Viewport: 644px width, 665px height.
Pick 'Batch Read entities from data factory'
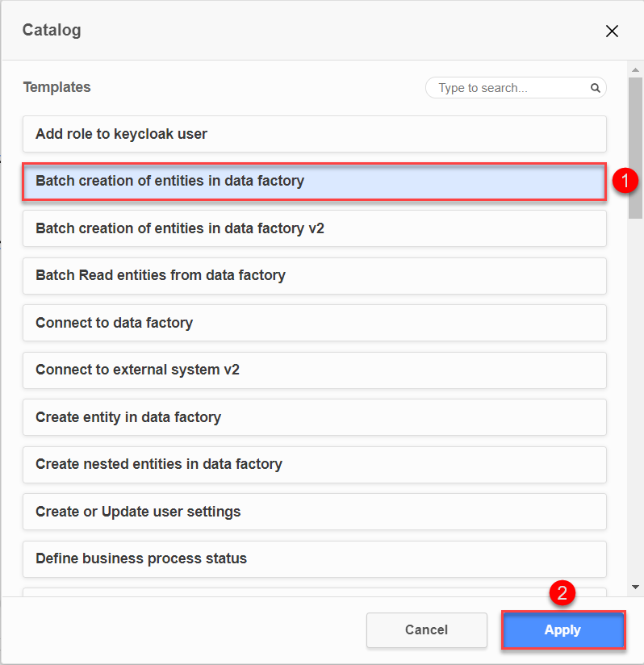(x=315, y=275)
